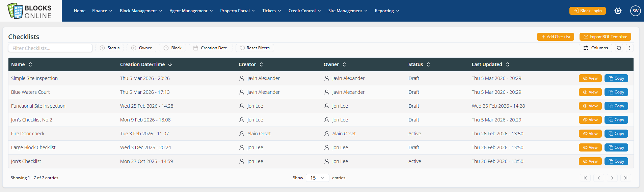Go to the previous page arrow

coord(598,178)
